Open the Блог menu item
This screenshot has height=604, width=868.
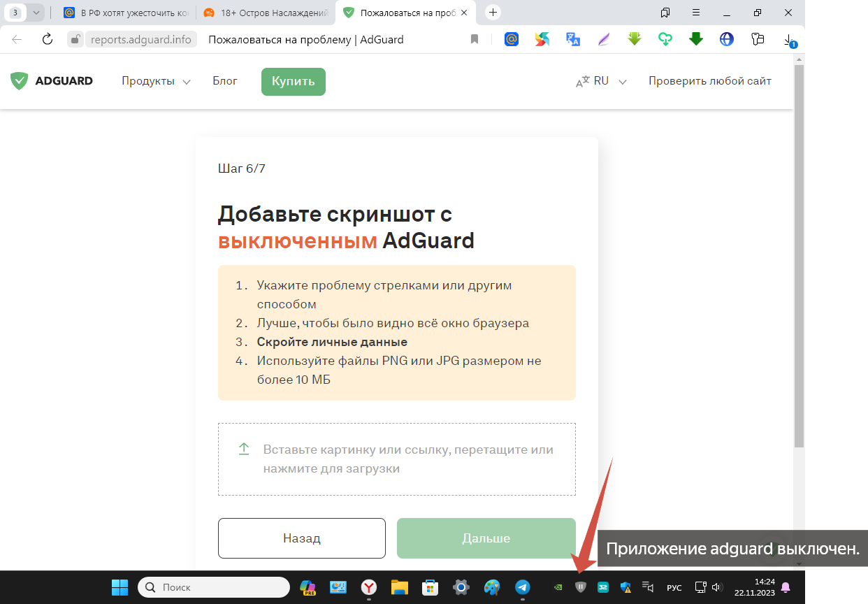(x=224, y=81)
